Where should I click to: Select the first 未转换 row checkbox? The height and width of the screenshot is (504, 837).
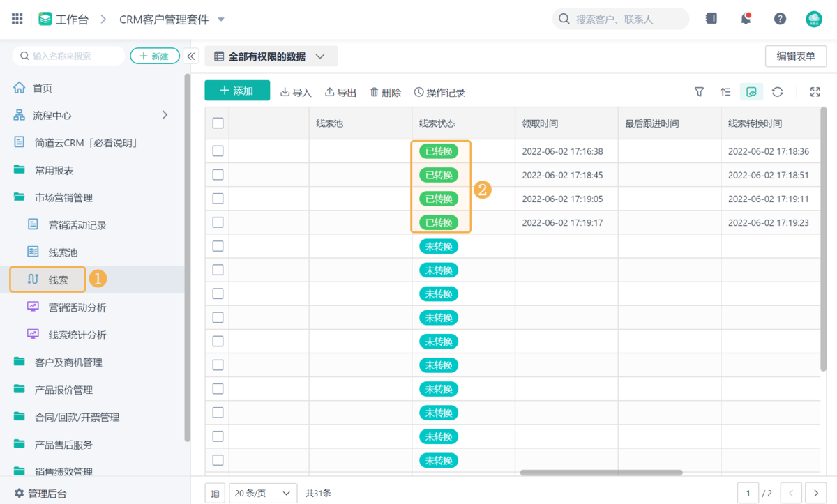pyautogui.click(x=218, y=246)
